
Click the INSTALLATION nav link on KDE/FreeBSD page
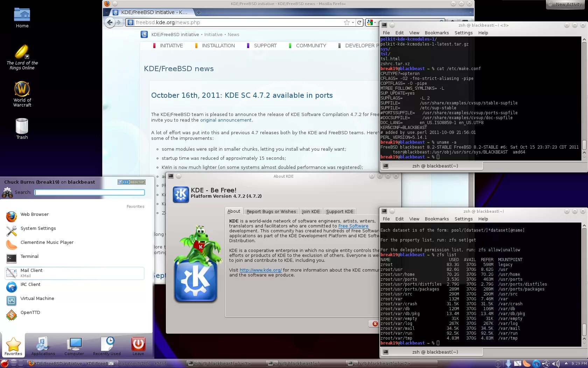pyautogui.click(x=218, y=46)
